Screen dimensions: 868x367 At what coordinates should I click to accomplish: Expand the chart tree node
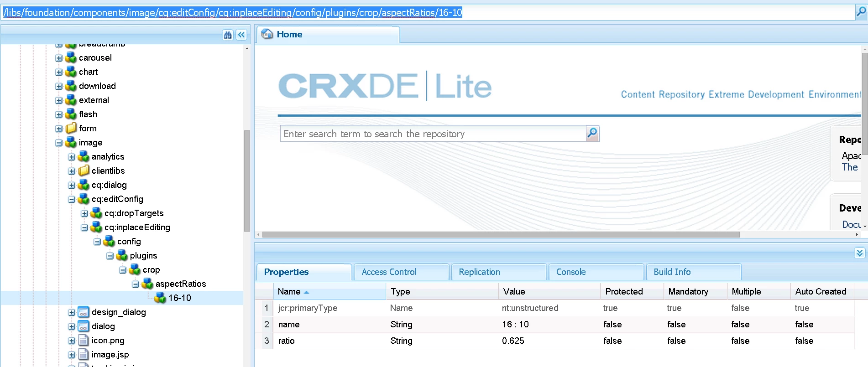(x=59, y=72)
